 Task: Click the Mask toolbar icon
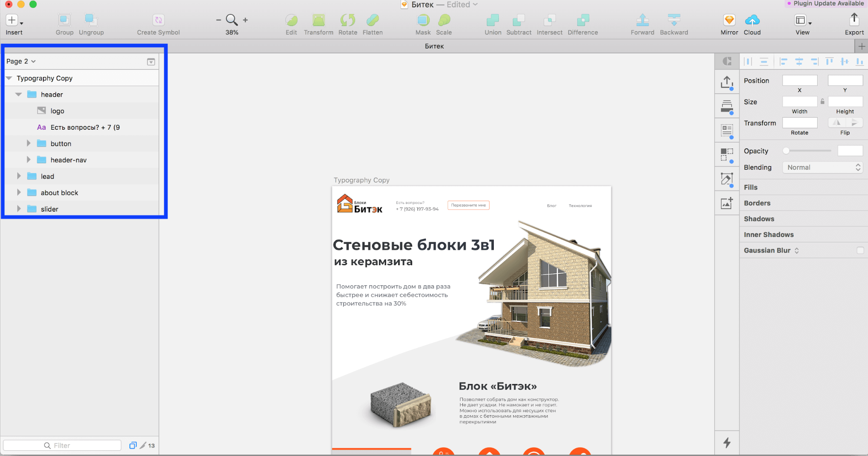pyautogui.click(x=423, y=20)
